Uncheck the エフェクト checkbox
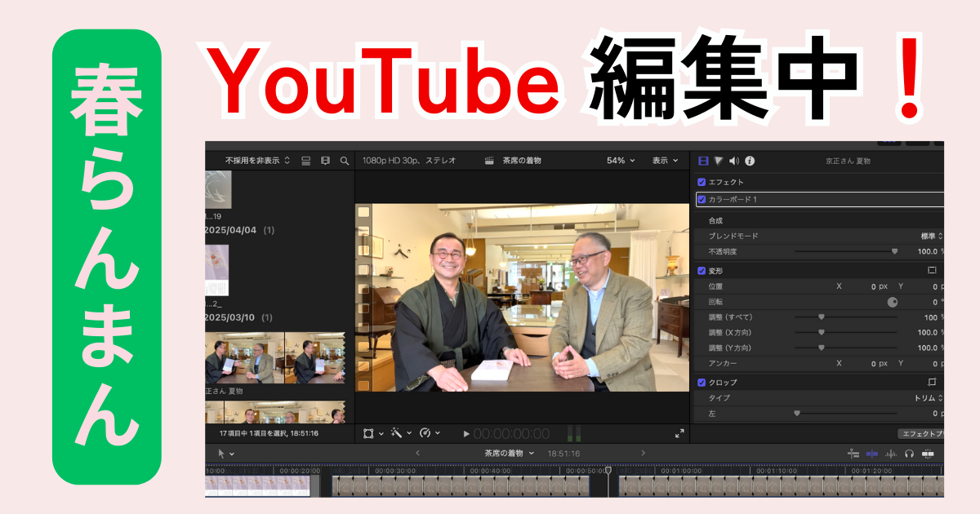This screenshot has height=514, width=980. pos(702,182)
